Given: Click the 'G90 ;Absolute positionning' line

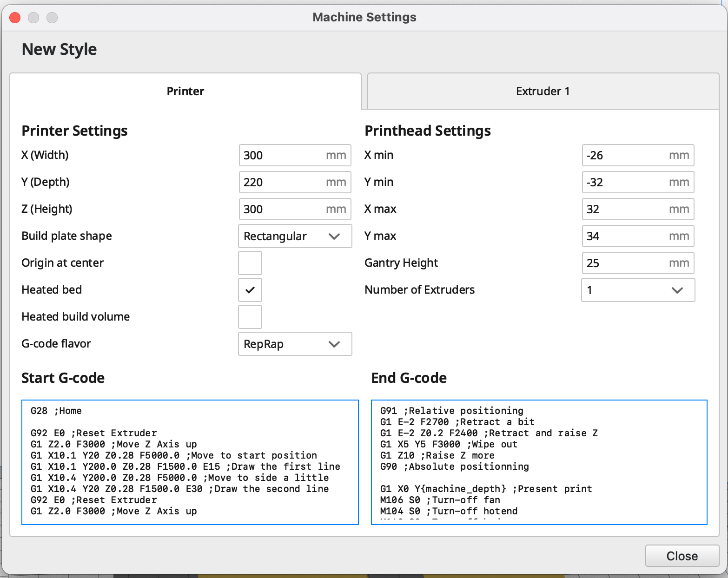Looking at the screenshot, I should click(x=455, y=466).
